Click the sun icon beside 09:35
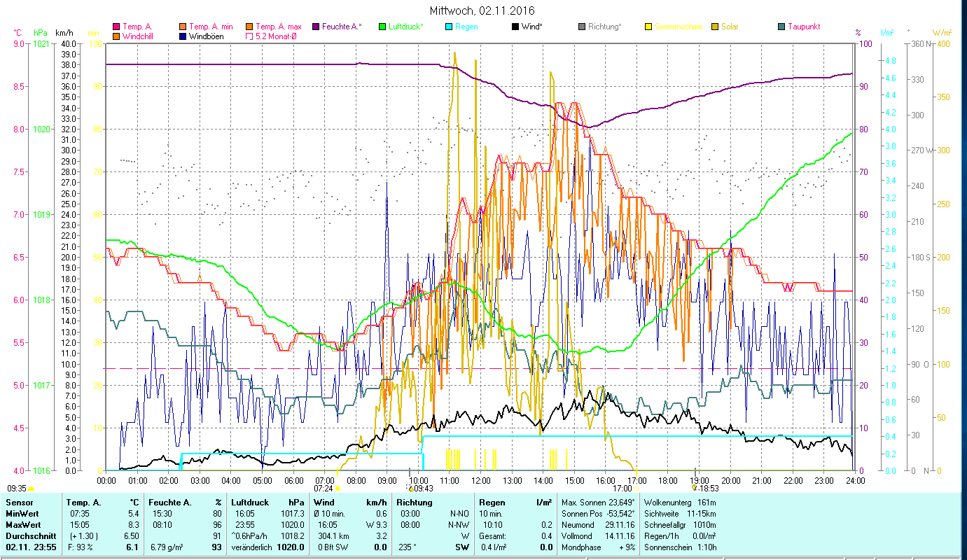The image size is (967, 560). (x=32, y=489)
